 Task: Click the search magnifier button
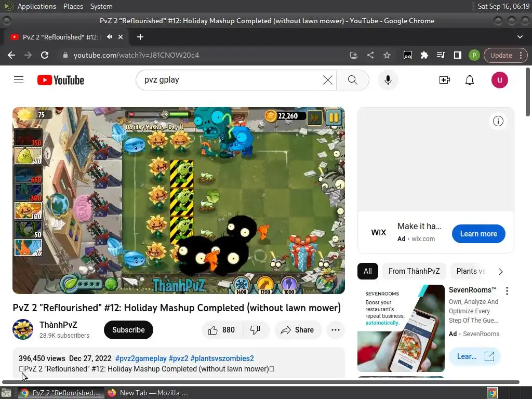(x=353, y=80)
